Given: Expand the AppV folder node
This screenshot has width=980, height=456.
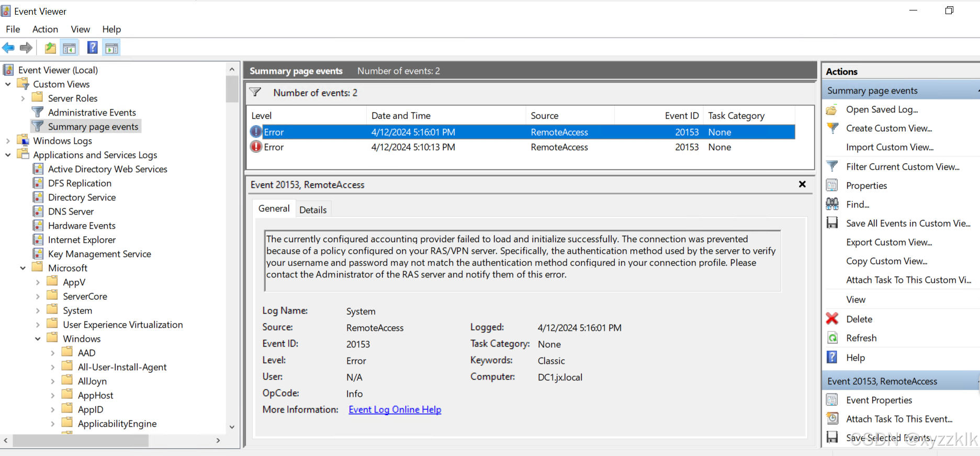Looking at the screenshot, I should tap(38, 282).
